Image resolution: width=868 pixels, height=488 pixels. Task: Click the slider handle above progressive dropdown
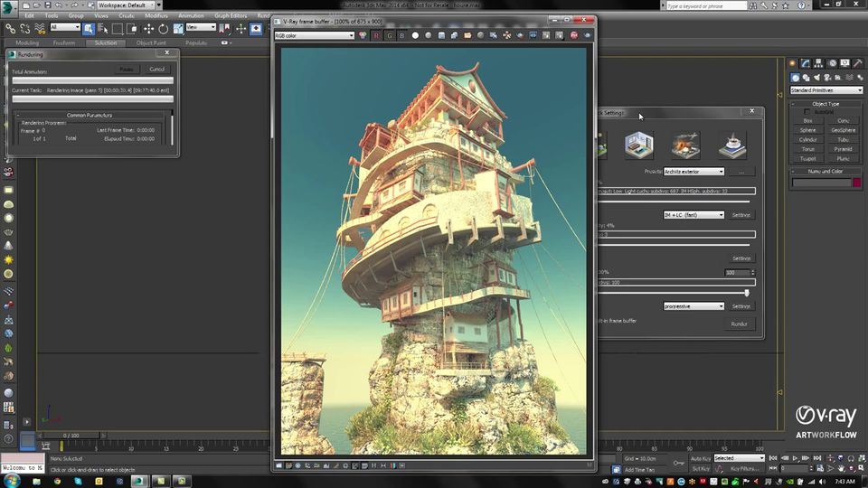[x=747, y=293]
